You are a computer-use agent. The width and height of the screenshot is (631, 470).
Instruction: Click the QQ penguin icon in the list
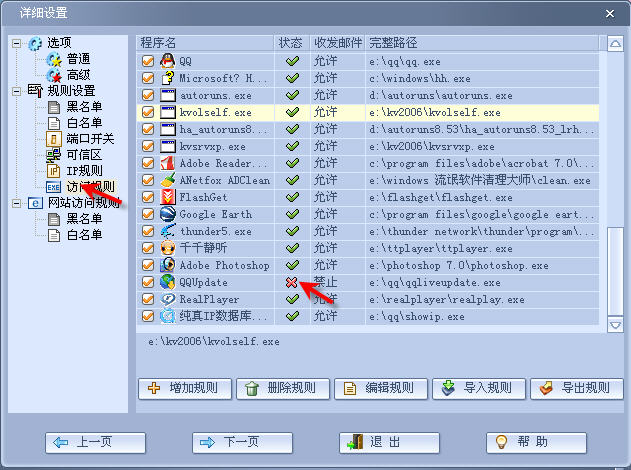point(167,61)
